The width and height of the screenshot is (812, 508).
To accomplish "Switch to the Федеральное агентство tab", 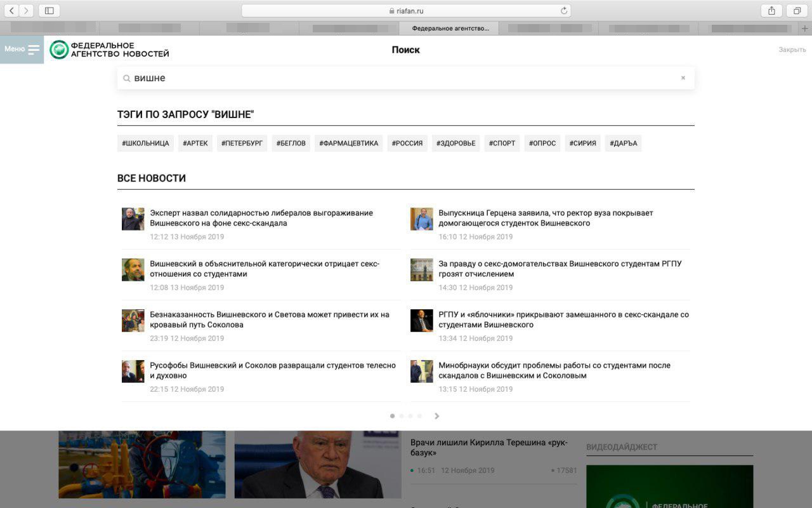I will coord(449,29).
